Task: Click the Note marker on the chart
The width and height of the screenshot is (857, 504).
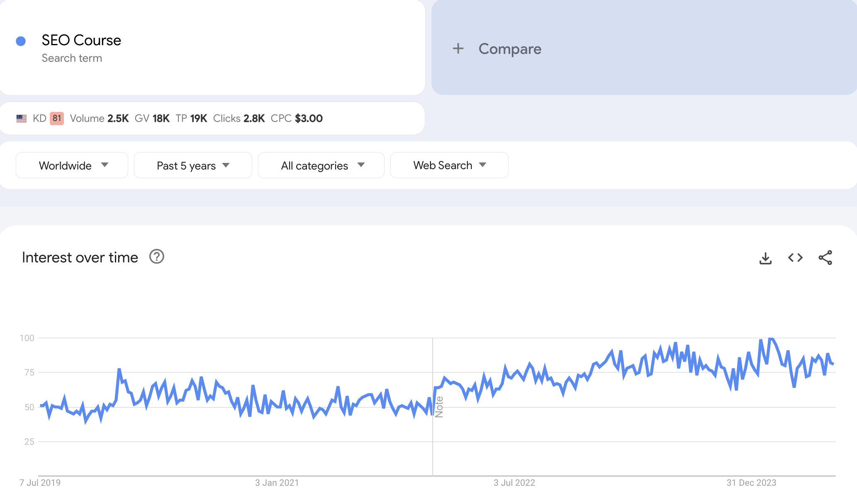Action: tap(439, 407)
